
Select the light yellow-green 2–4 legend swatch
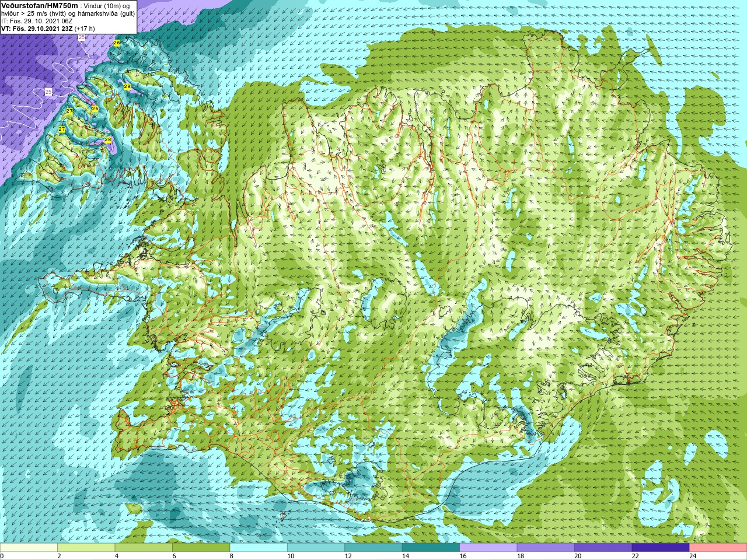click(86, 548)
